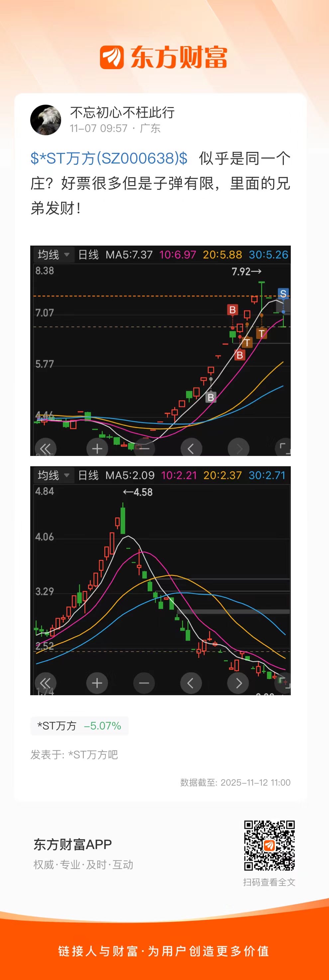Move the bottom chart right with the arrow

[238, 683]
